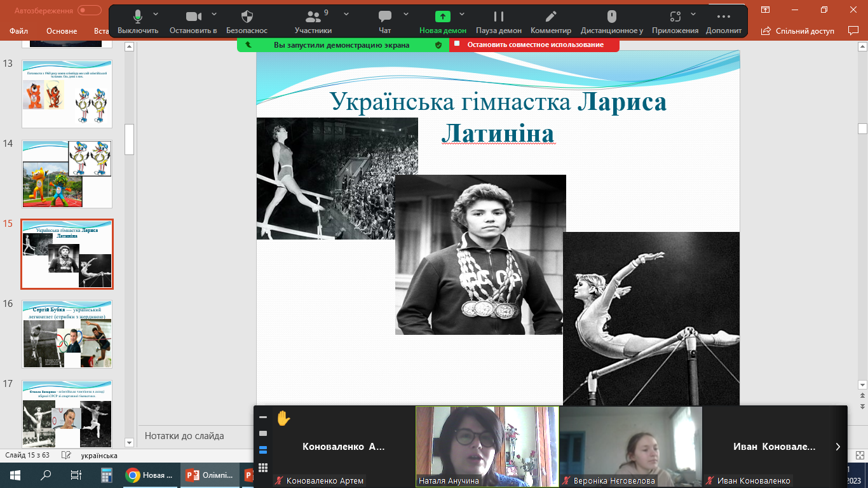Switch to PowerPoint Олімпі taskbar button
The width and height of the screenshot is (868, 488).
210,475
